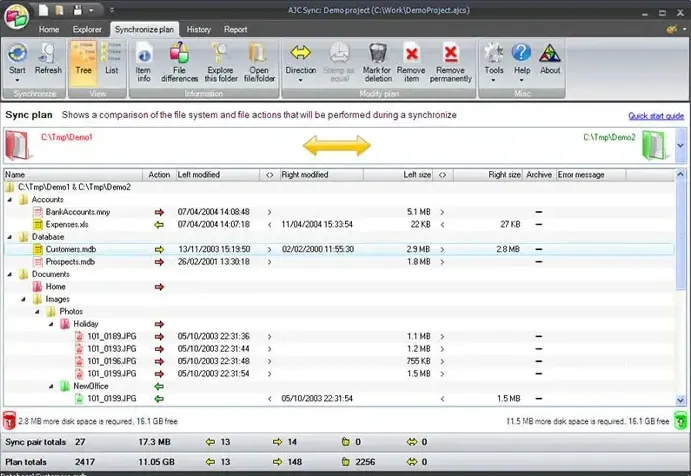
Task: Click the red left disk space icon
Action: tap(9, 420)
